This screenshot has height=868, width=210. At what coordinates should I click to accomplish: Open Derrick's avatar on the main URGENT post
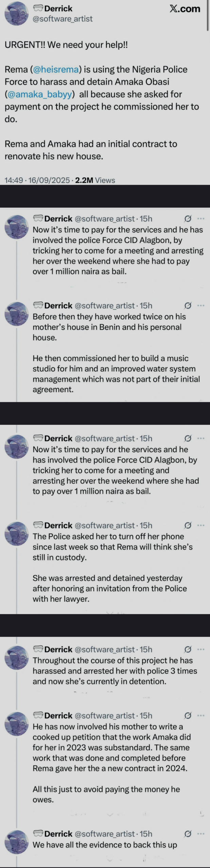click(16, 14)
